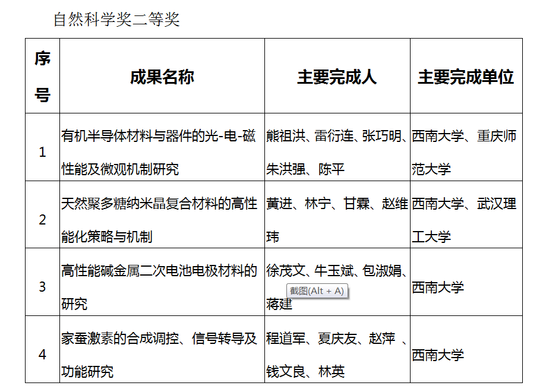Click the title 自然科学奖二等奖
The height and width of the screenshot is (392, 546).
116,20
